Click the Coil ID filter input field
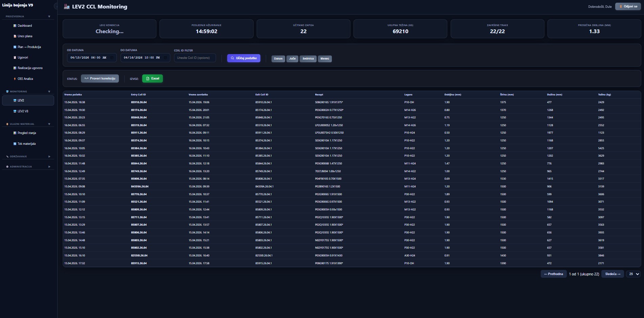 point(195,58)
